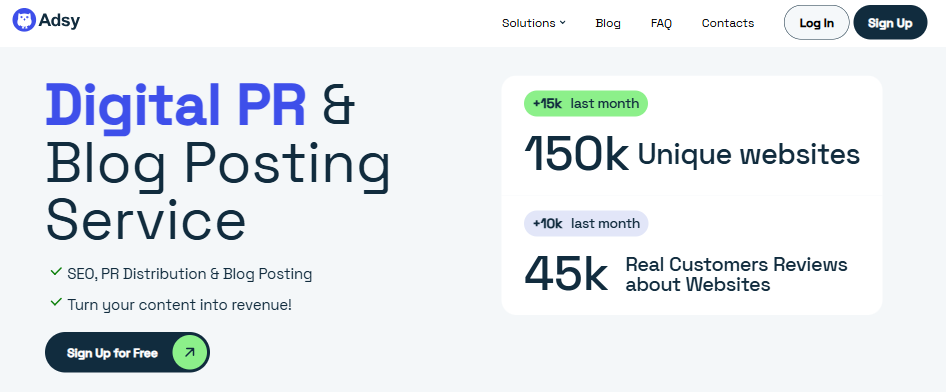Viewport: 946px width, 392px height.
Task: Click the 'Unique websites' label
Action: coord(748,154)
